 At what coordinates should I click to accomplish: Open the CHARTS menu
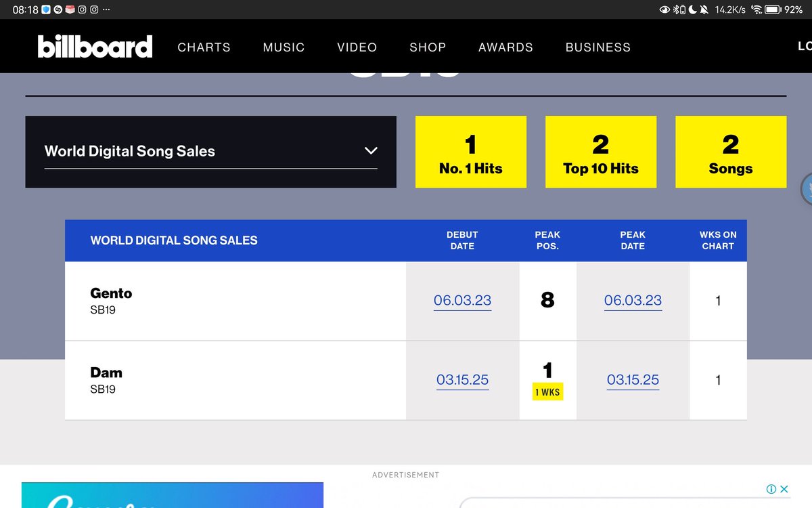click(204, 47)
